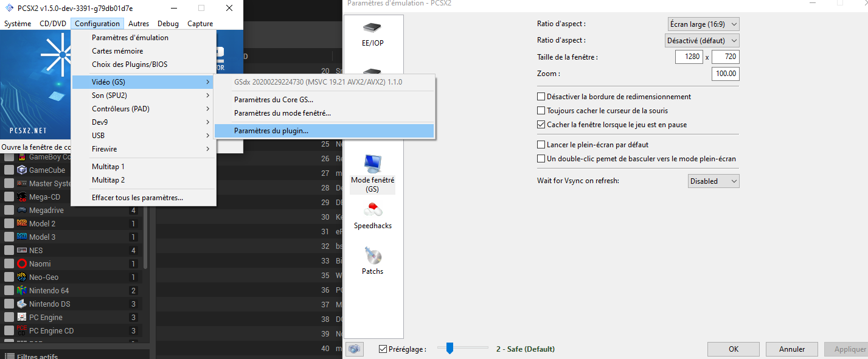Click the GameCube system icon
Viewport: 868px width, 359px height.
point(22,170)
